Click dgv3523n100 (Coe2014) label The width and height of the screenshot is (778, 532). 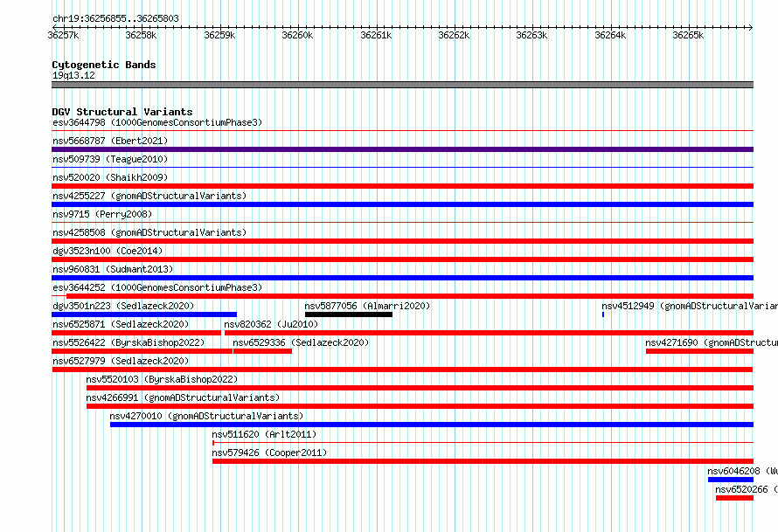(108, 251)
